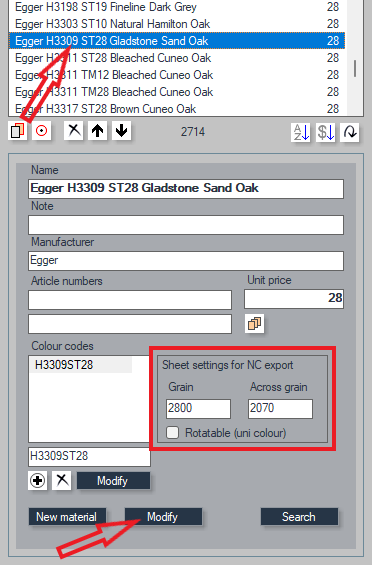
Task: Toggle the Rotatable (uni colour) checkbox
Action: pos(172,432)
